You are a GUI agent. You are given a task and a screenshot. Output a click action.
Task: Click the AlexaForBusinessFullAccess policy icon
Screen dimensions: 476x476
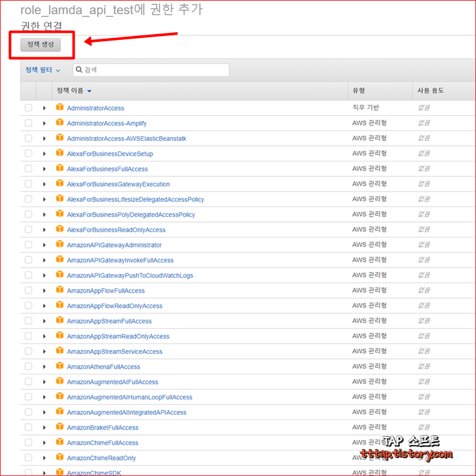point(60,168)
